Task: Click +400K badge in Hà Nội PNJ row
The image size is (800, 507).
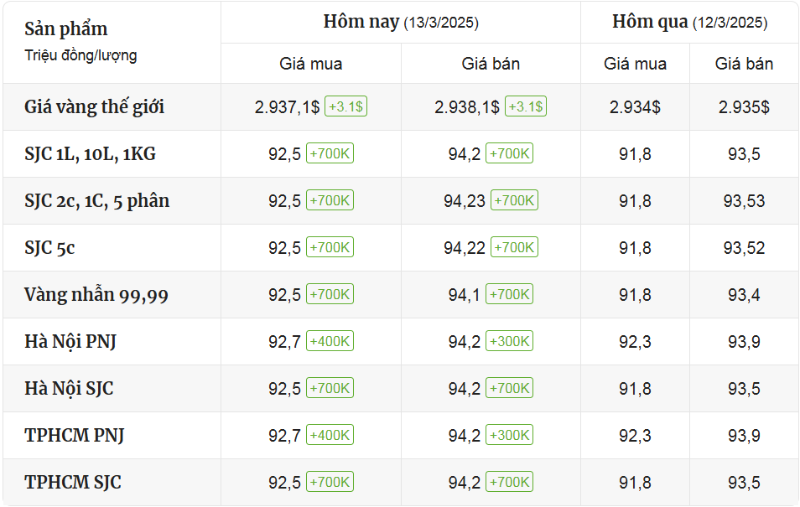Action: pos(330,341)
